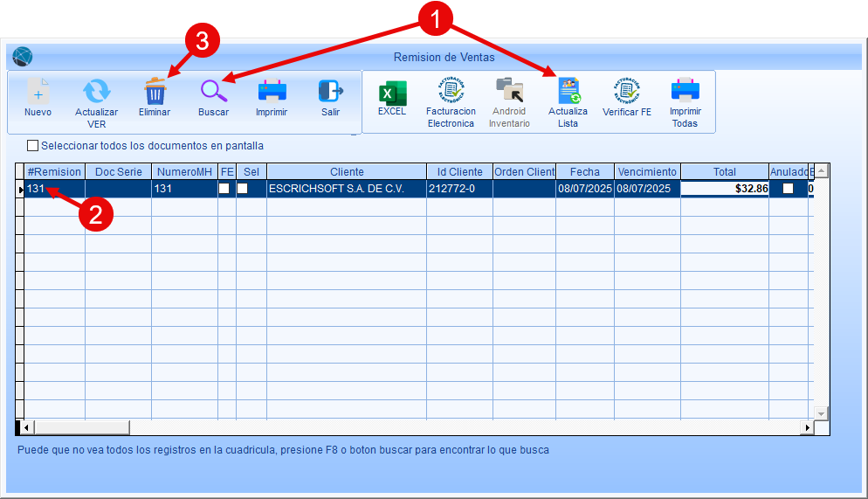Image resolution: width=868 pixels, height=499 pixels.
Task: Click the Nuevo document icon
Action: pos(38,92)
